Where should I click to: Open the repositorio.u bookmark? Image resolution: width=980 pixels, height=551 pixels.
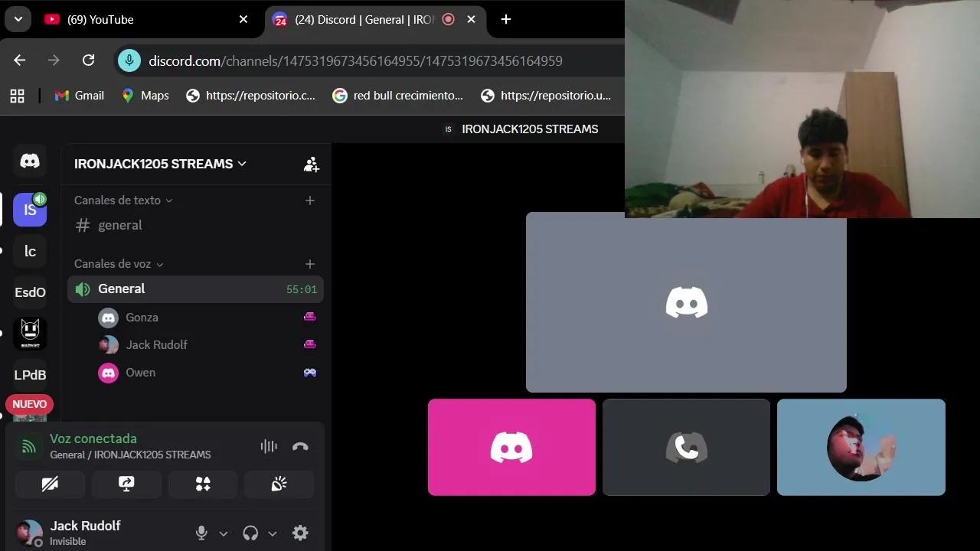pyautogui.click(x=546, y=96)
